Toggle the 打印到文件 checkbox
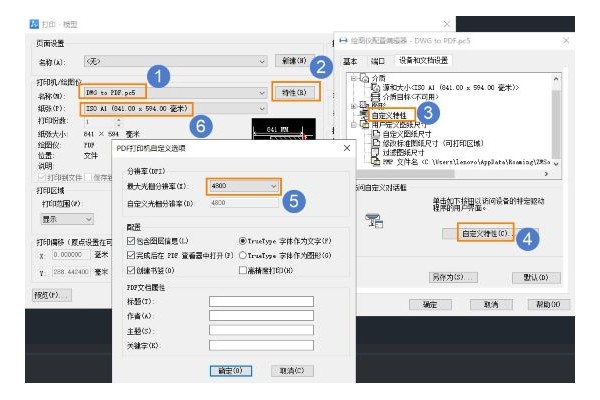The image size is (600, 400). (x=42, y=177)
